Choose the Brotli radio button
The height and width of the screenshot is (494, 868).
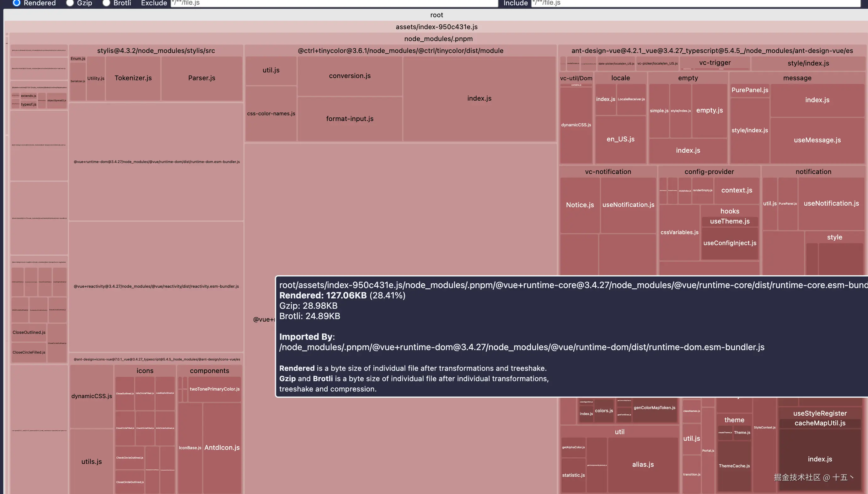click(x=106, y=3)
